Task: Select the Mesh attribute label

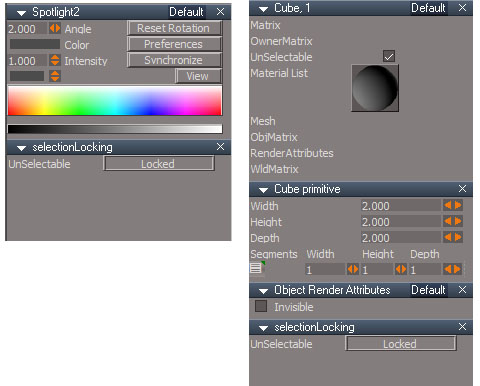Action: [x=263, y=121]
